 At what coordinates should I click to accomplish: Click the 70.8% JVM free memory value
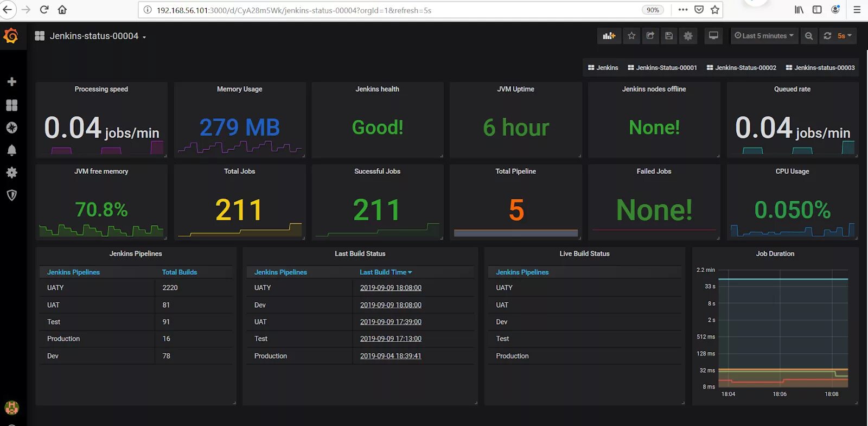[x=101, y=209]
